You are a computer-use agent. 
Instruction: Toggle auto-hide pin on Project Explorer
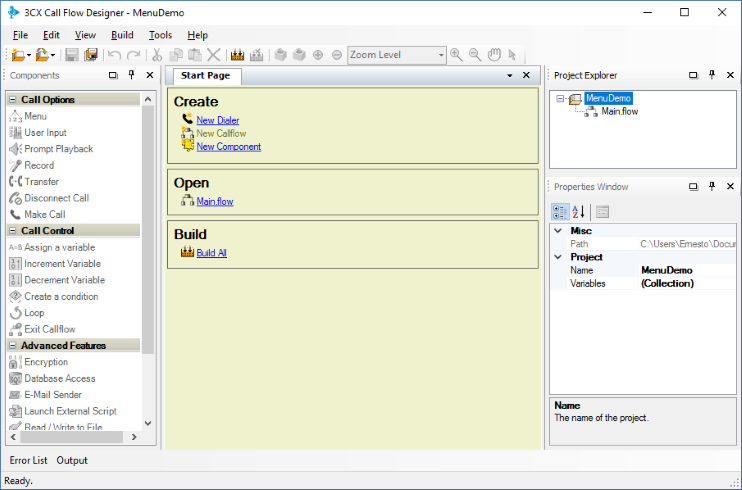pos(712,75)
